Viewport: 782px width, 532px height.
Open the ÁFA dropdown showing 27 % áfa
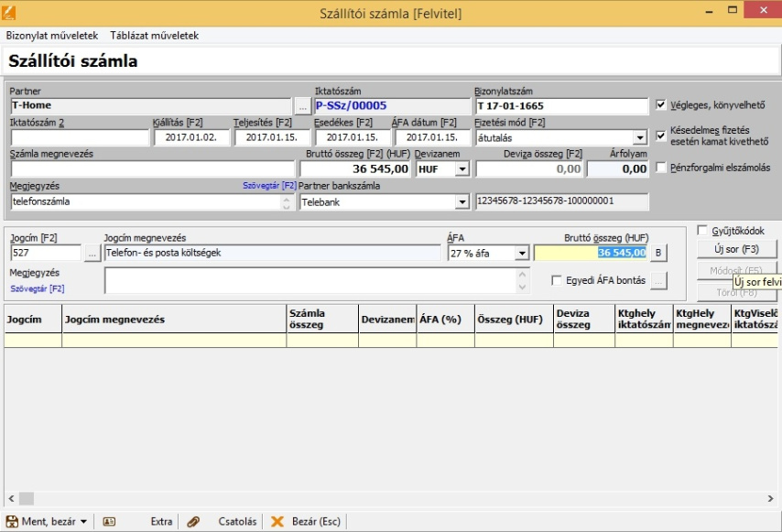(x=522, y=253)
